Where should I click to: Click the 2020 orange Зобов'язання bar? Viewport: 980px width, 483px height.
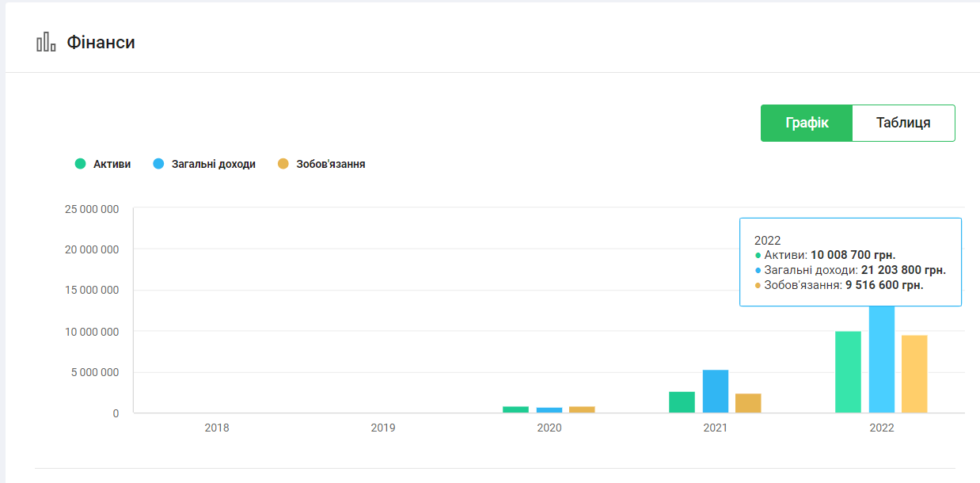pos(582,409)
